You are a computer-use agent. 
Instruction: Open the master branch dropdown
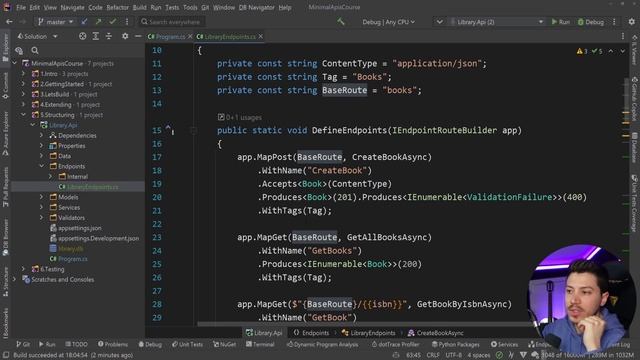pyautogui.click(x=55, y=22)
